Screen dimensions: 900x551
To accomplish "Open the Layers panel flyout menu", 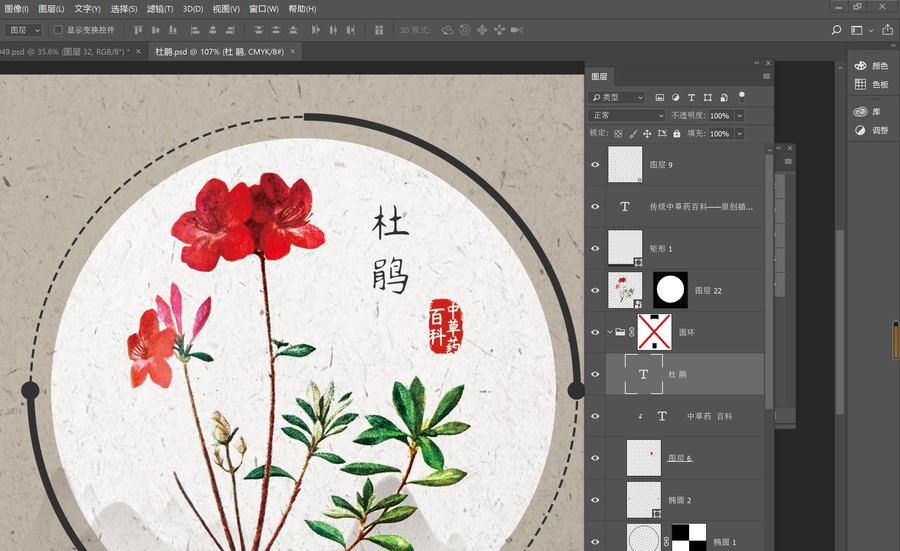I will coord(766,76).
